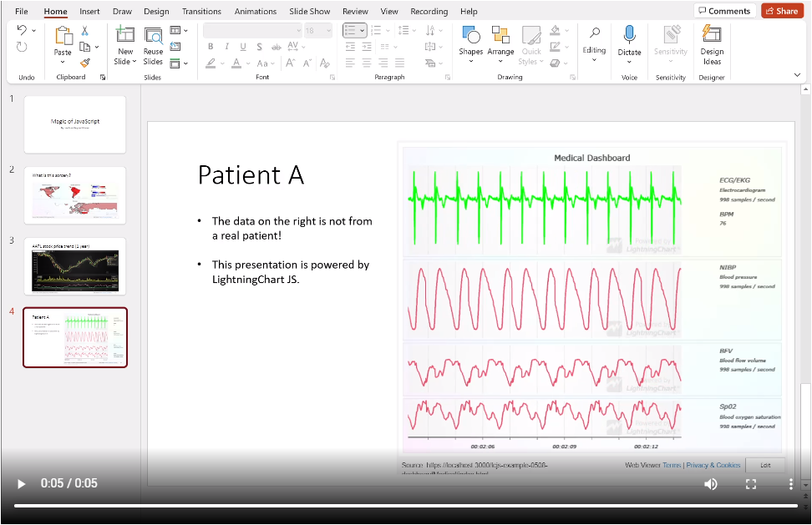Select slide 3 AAPL stock thumbnail
Screen dimensions: 812x525
(x=74, y=266)
